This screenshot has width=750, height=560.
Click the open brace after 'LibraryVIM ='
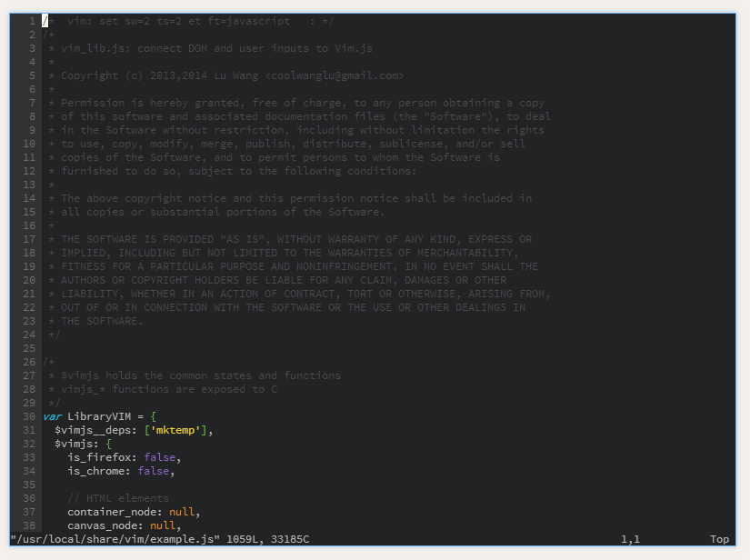[x=153, y=416]
